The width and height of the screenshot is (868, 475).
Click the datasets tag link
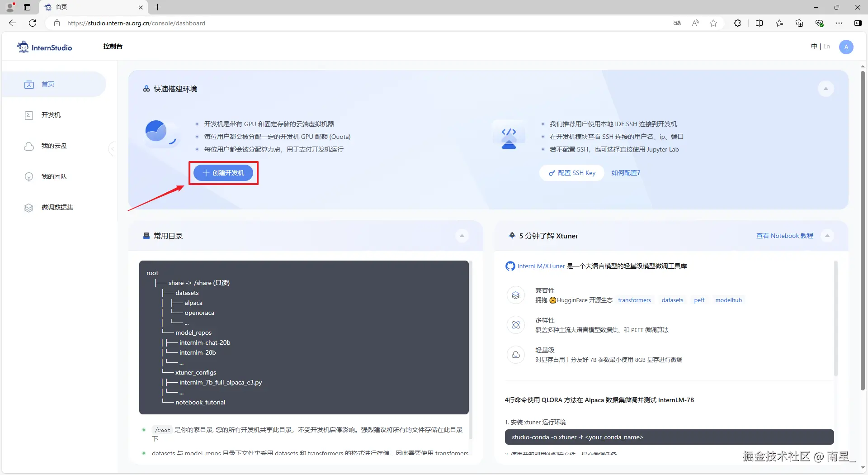[x=672, y=300]
